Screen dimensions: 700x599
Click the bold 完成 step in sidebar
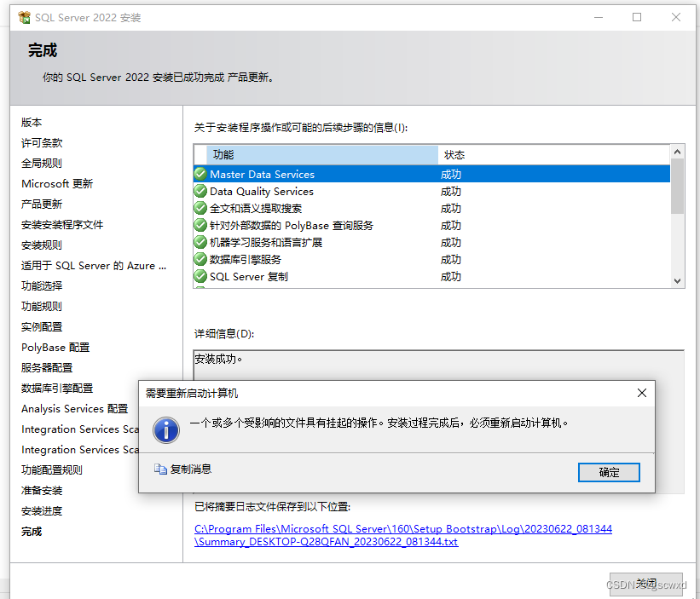click(x=32, y=532)
